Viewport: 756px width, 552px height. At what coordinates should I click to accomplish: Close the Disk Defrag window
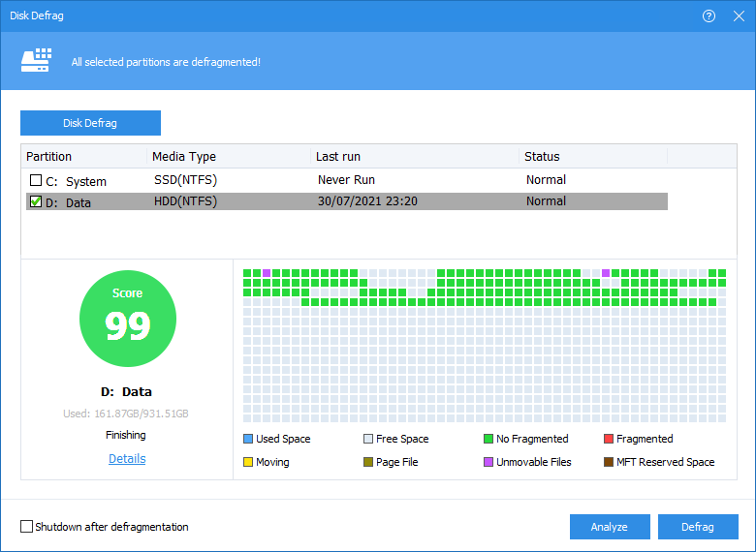pos(738,16)
